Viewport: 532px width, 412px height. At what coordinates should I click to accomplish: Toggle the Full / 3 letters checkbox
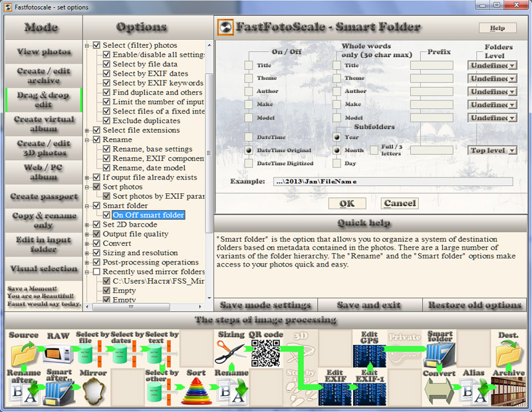(374, 150)
